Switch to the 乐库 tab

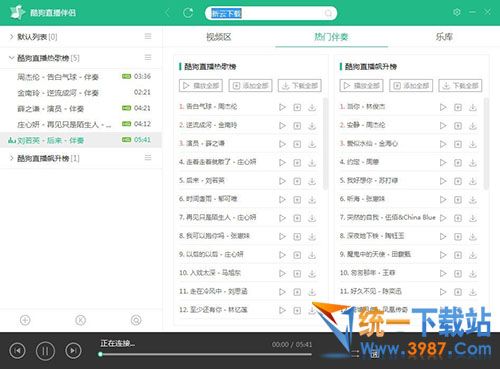[x=444, y=37]
